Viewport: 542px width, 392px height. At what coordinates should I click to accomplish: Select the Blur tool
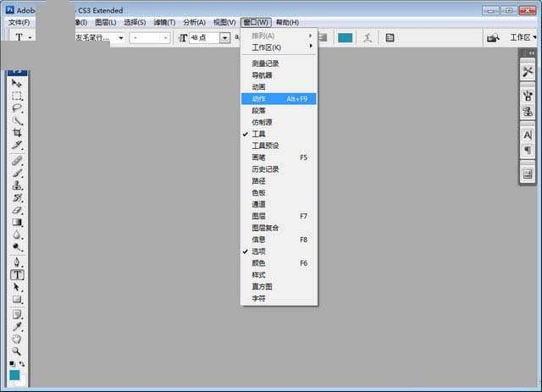pos(17,235)
